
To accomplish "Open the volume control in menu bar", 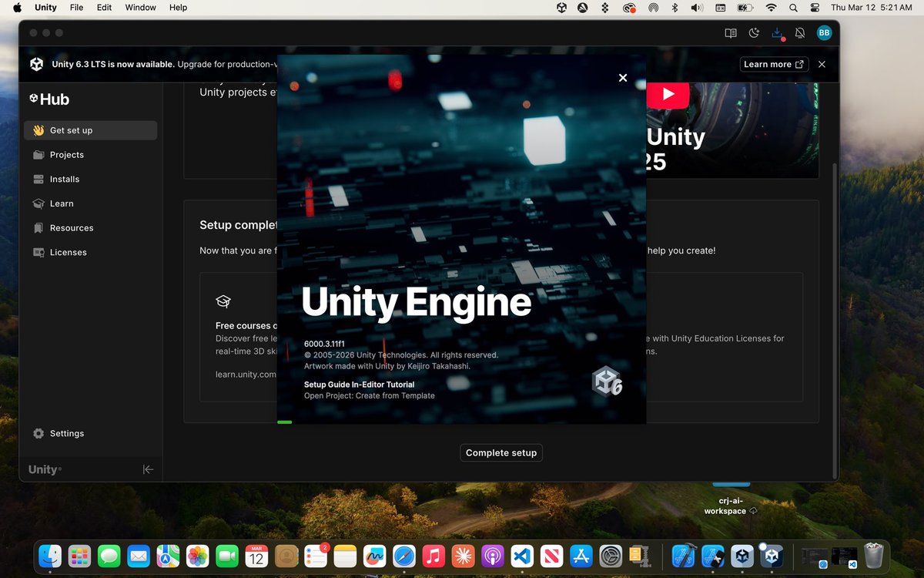I will point(697,8).
